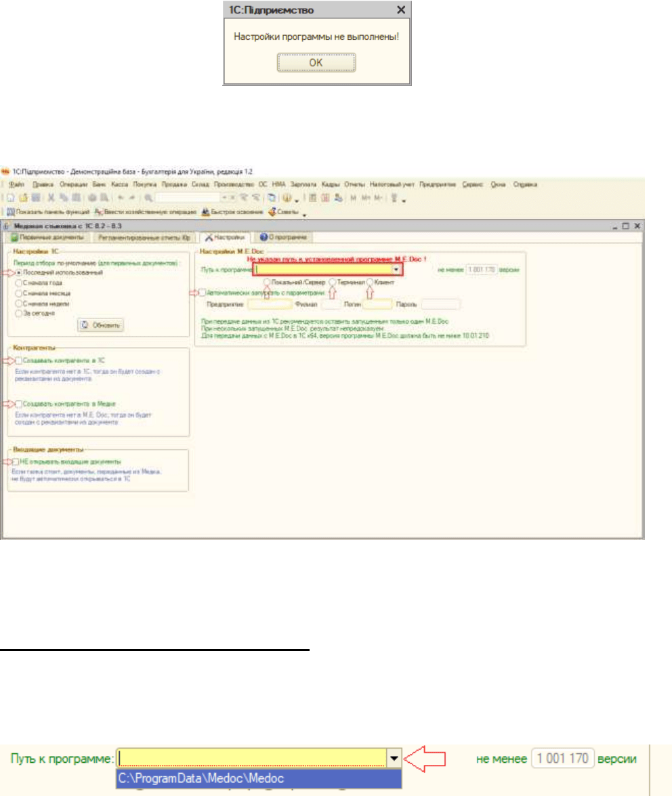Click the Calculator toolbar icon

(313, 198)
